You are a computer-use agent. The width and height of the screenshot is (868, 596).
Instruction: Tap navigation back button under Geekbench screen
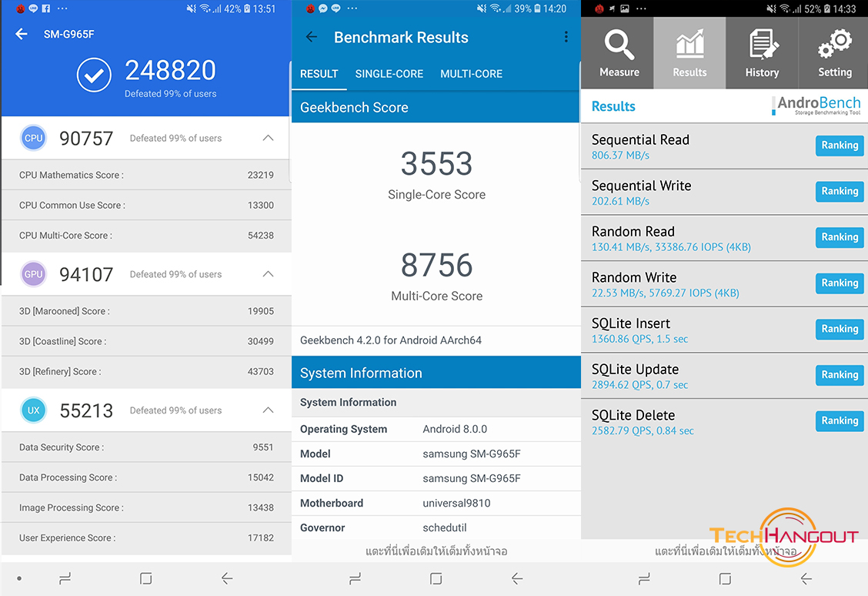[517, 579]
